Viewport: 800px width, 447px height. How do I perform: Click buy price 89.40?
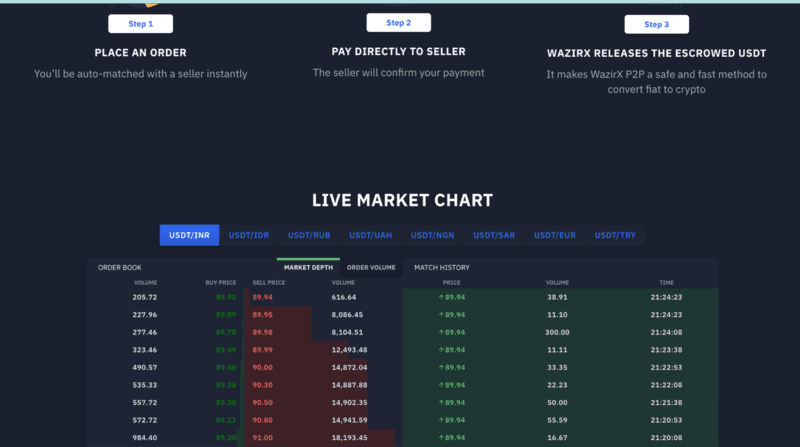226,367
